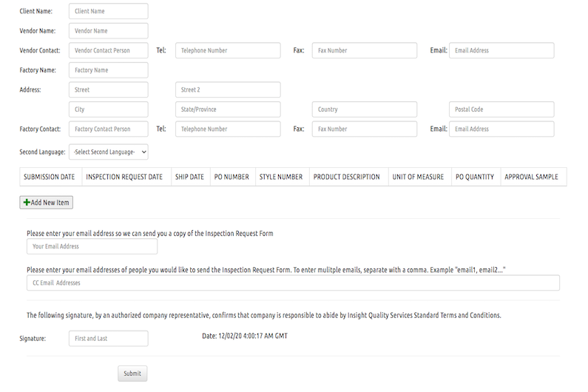The width and height of the screenshot is (588, 392).
Task: Focus the Street 2 address field
Action: [228, 89]
